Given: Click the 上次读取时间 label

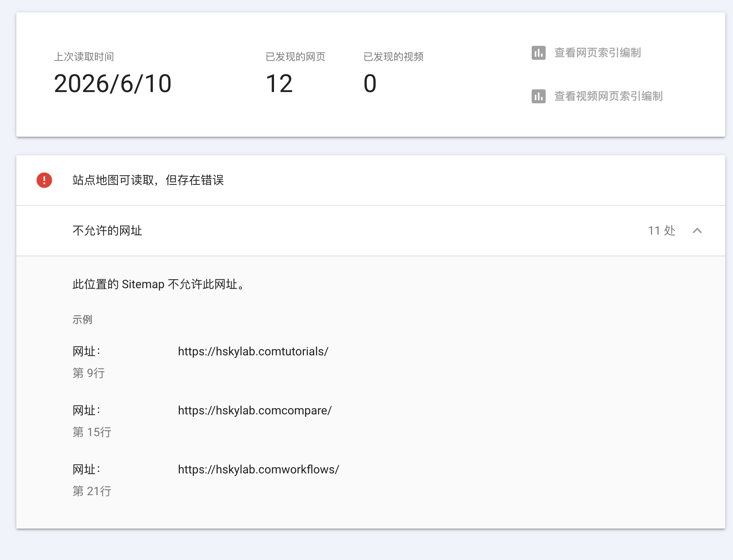Looking at the screenshot, I should (84, 57).
